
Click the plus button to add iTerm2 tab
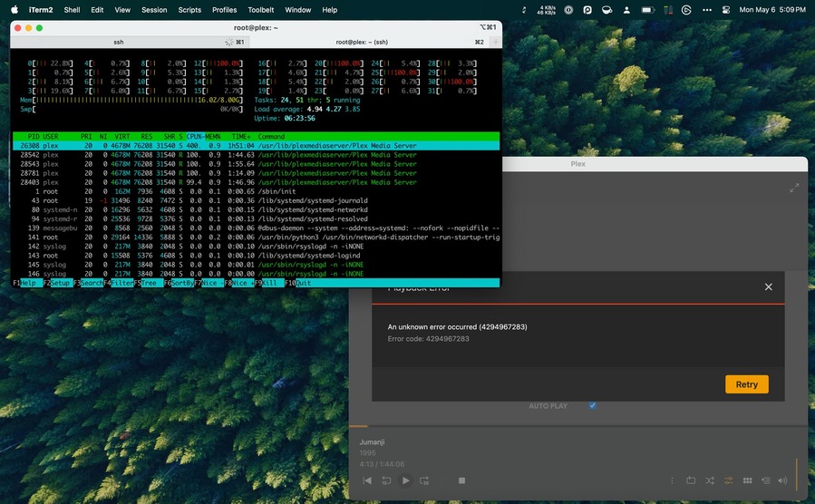[x=495, y=42]
